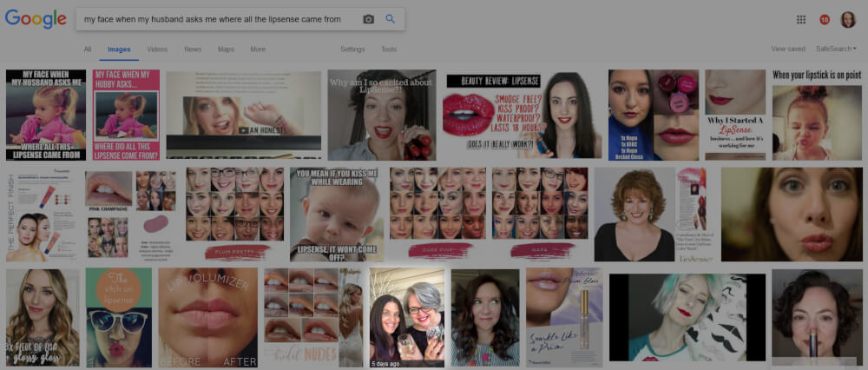Open the Plum Pretty faces collage
This screenshot has height=370, width=868.
pyautogui.click(x=235, y=215)
